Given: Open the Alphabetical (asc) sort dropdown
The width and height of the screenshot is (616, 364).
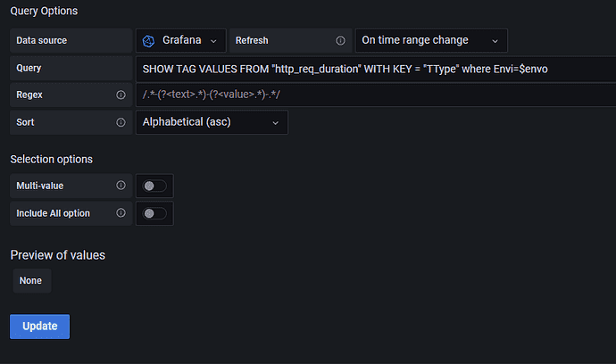Looking at the screenshot, I should click(x=211, y=121).
